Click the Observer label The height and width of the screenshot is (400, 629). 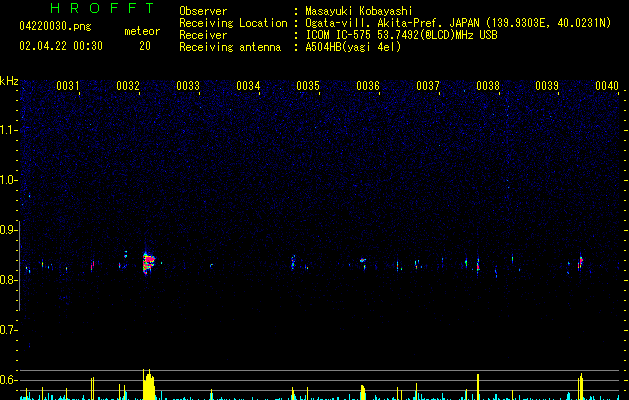coord(203,11)
